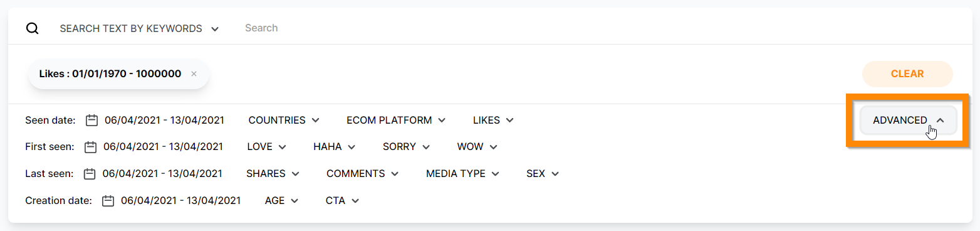Collapse the Advanced filters panel
Viewport: 980px width, 231px height.
tap(908, 121)
